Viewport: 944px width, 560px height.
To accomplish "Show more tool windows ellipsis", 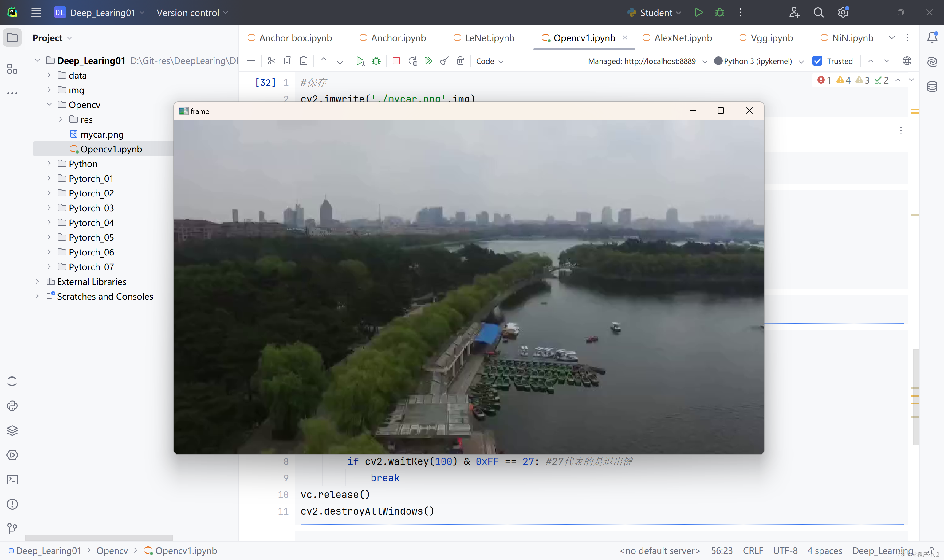I will point(13,93).
